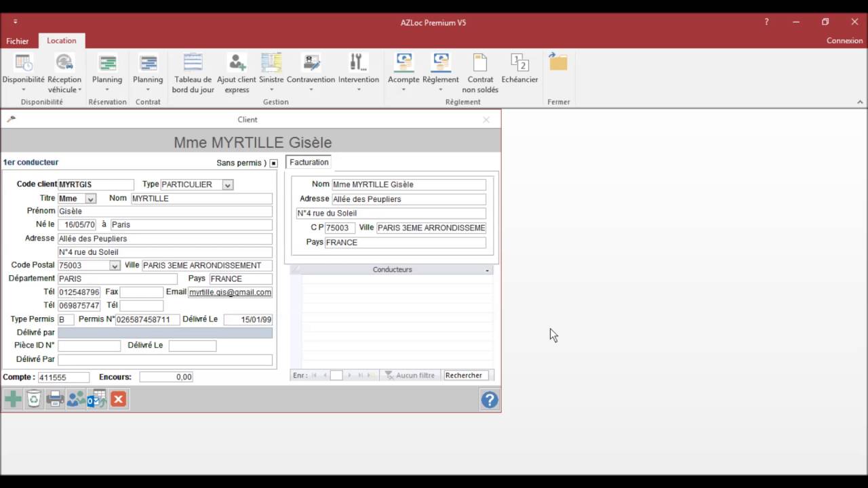
Task: Click Connexion in the title area
Action: (x=844, y=41)
